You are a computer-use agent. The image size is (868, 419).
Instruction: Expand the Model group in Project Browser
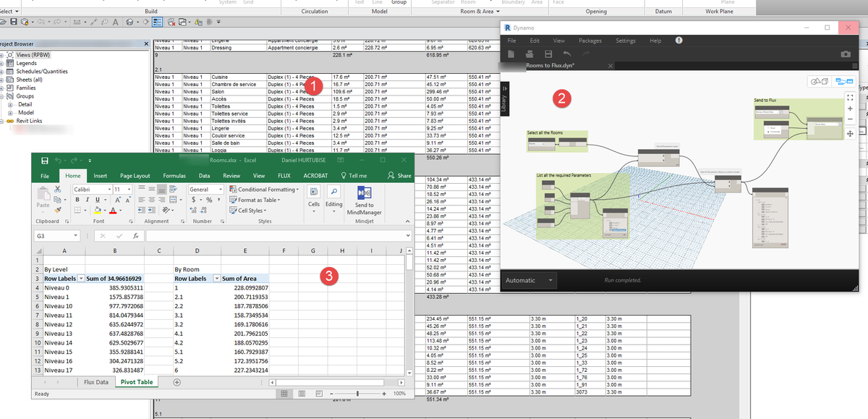(12, 113)
